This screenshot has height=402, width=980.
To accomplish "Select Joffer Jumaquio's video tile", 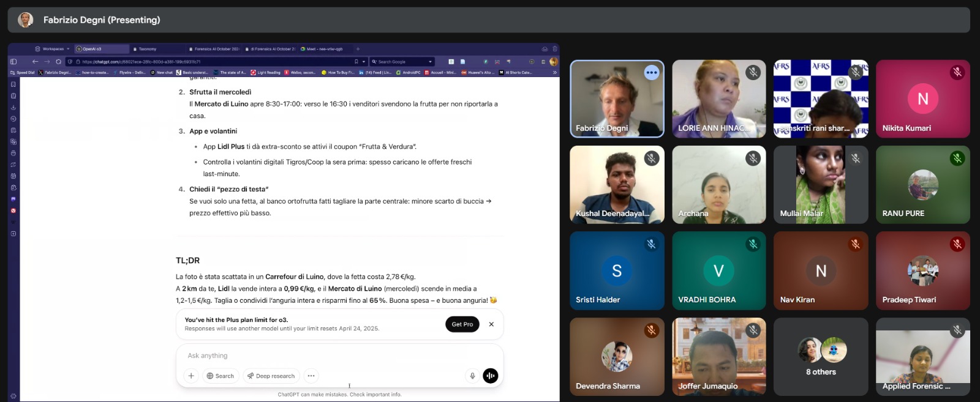I will tap(719, 357).
